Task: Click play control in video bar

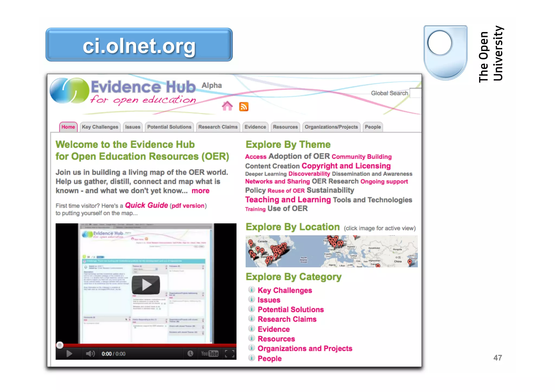Action: click(69, 354)
